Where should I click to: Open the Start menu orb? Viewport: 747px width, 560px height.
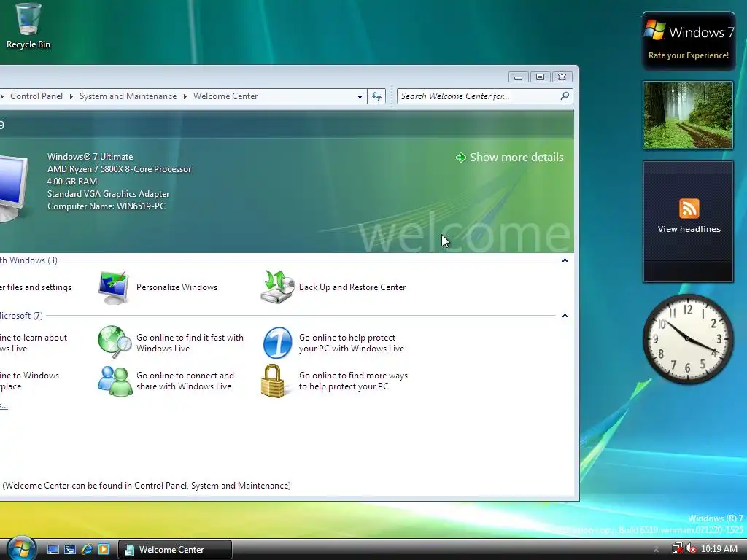20,548
